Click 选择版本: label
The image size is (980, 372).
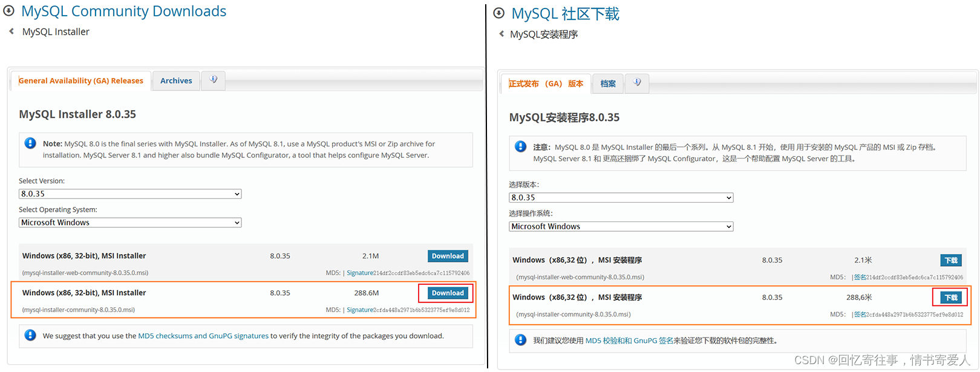click(524, 184)
